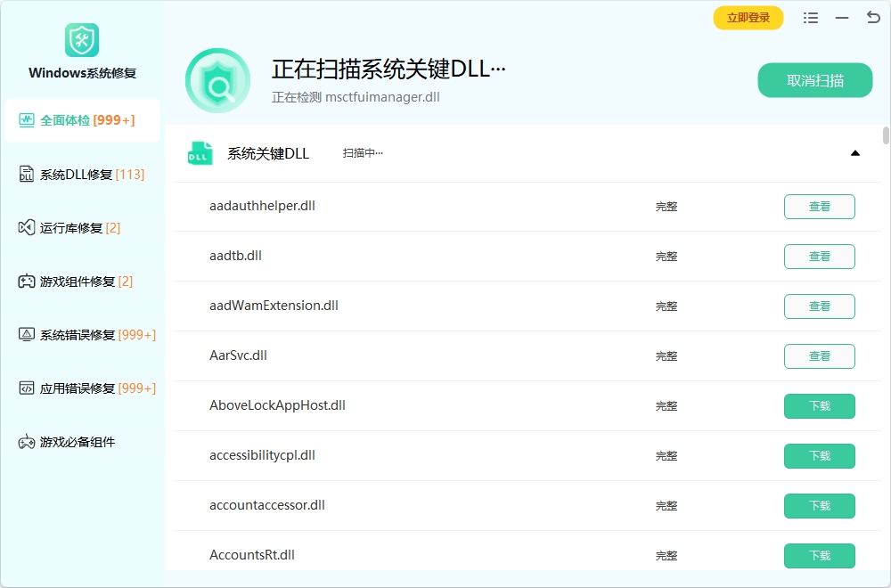Click the 系统错误修复 warning icon
891x588 pixels.
coord(27,335)
